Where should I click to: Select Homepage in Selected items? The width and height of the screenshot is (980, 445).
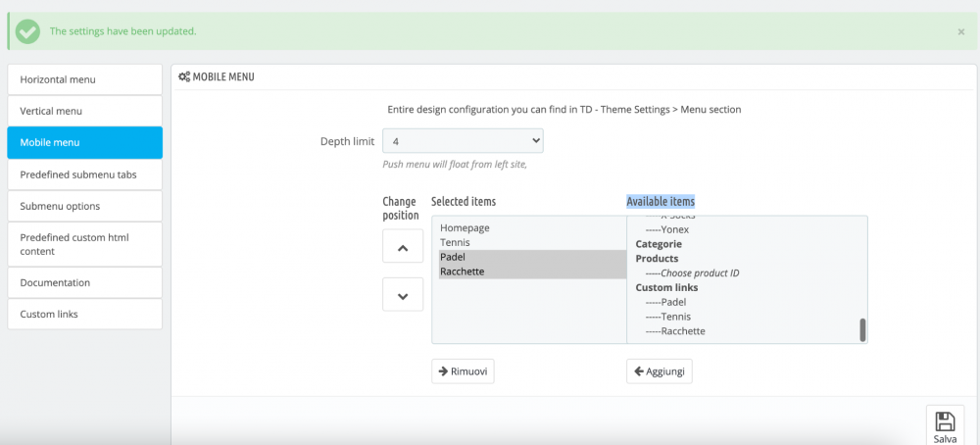[465, 227]
